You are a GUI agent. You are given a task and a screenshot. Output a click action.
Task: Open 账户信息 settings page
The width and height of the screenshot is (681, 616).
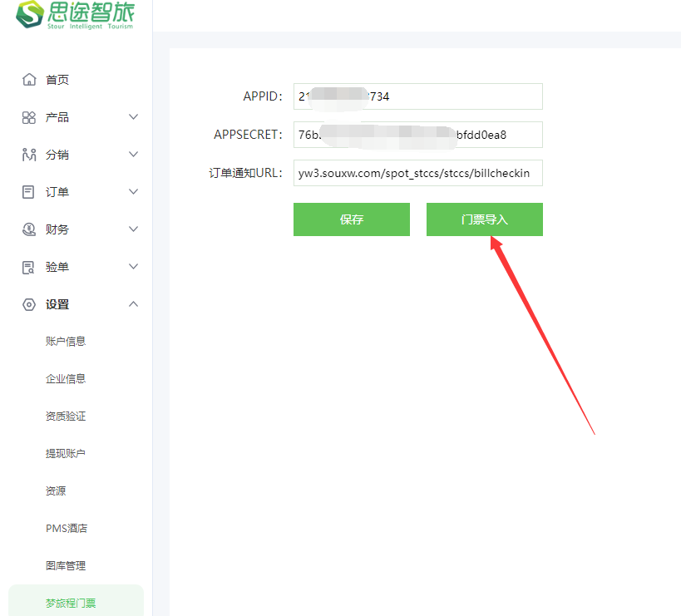click(66, 342)
